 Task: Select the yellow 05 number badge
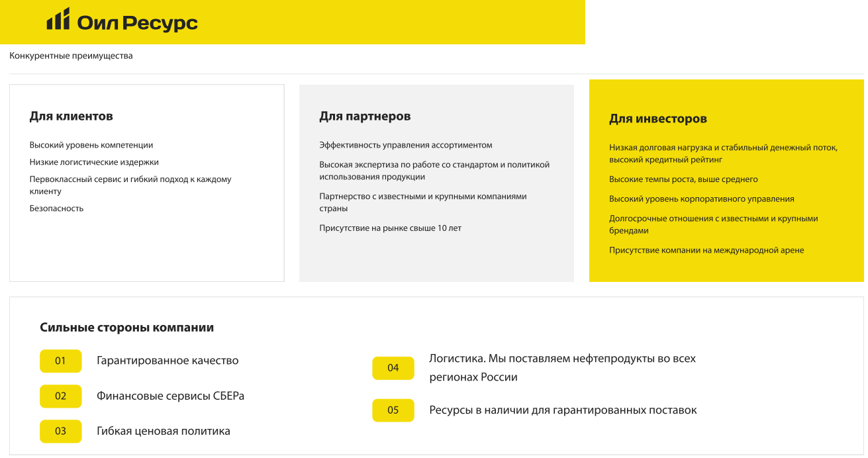point(393,410)
